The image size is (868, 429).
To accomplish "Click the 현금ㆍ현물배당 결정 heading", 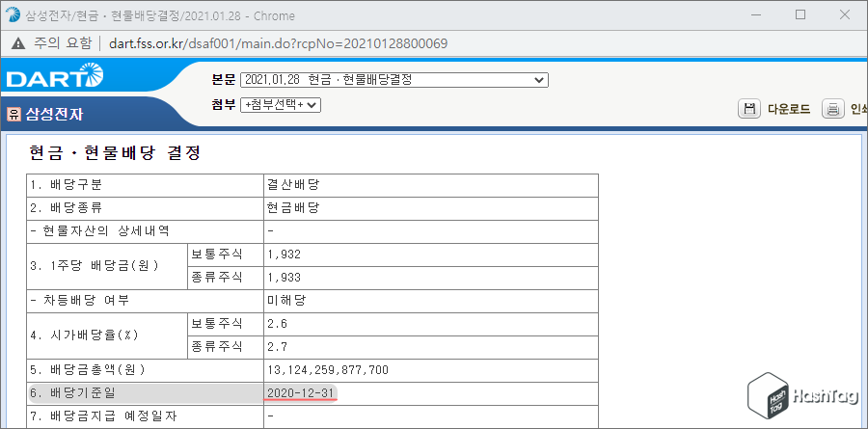I will (114, 152).
